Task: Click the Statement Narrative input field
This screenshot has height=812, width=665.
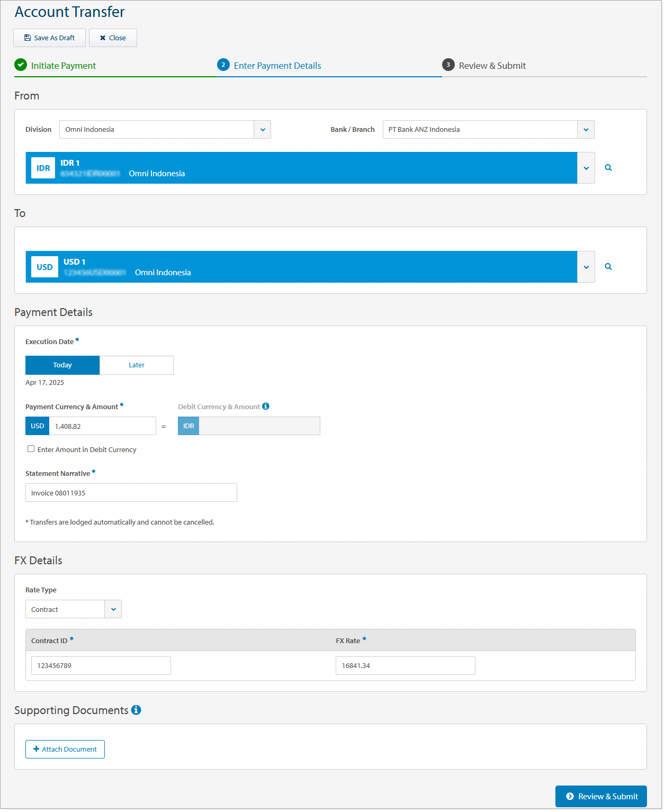Action: point(131,493)
